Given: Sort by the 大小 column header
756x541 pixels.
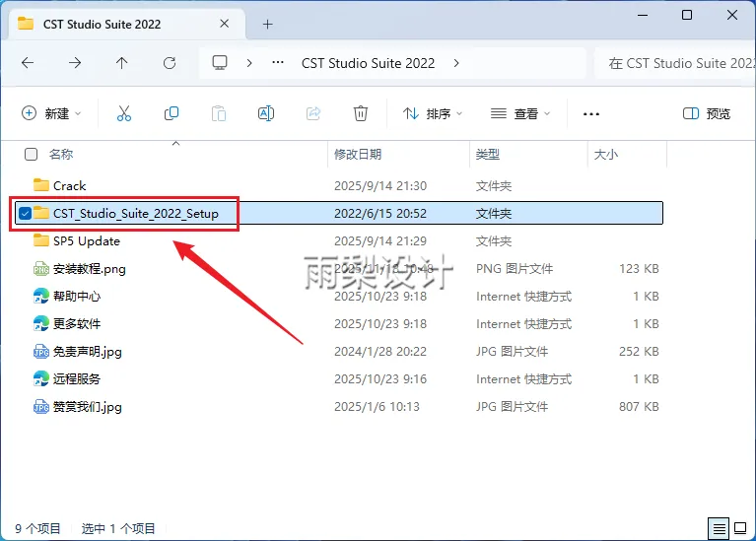Looking at the screenshot, I should tap(606, 155).
